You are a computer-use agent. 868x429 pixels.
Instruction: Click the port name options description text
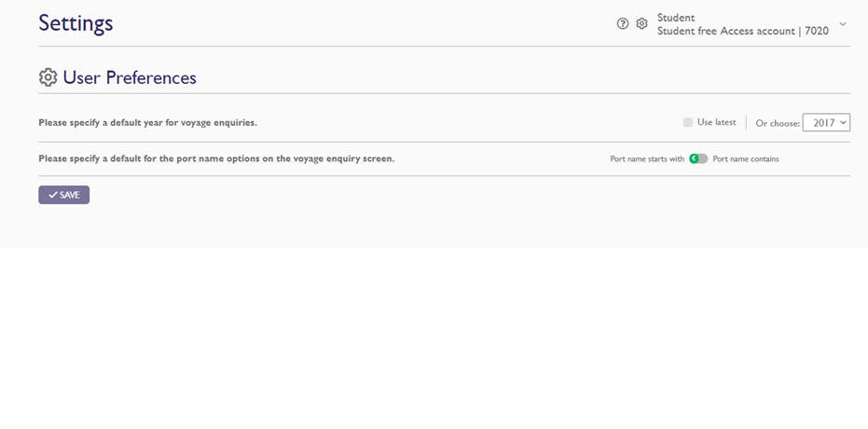coord(216,159)
